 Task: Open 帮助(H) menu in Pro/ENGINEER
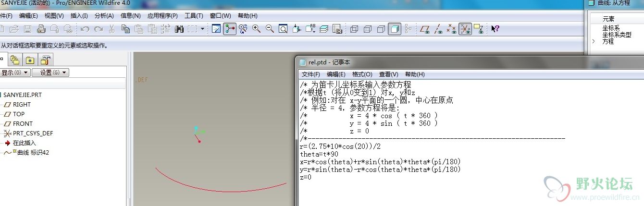coord(248,16)
